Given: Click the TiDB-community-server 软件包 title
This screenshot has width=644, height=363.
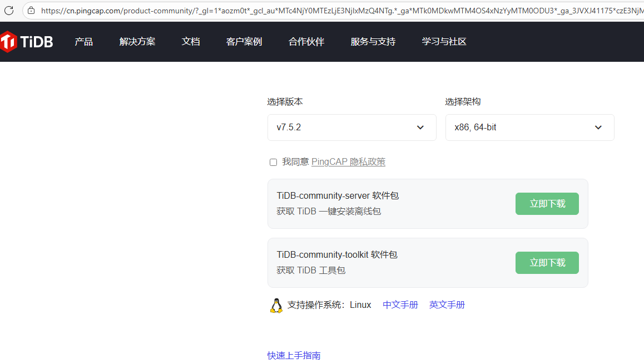Looking at the screenshot, I should pyautogui.click(x=338, y=195).
